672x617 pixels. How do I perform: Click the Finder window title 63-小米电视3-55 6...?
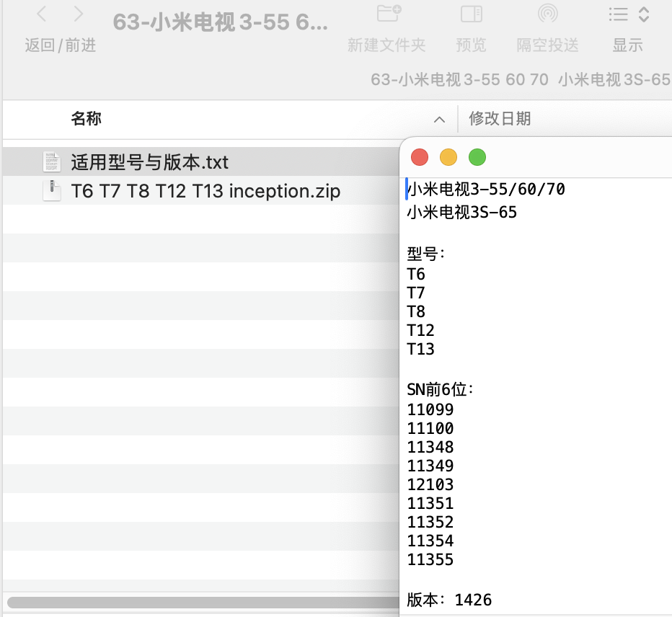[x=221, y=22]
